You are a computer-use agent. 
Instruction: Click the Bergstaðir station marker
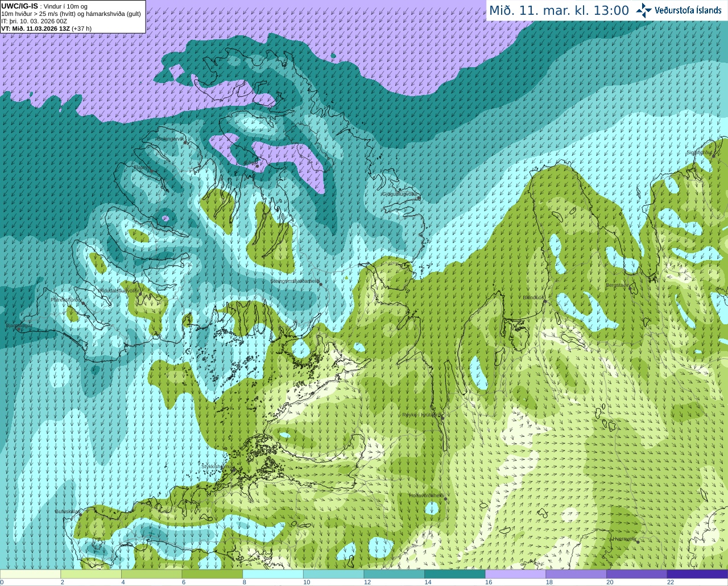pyautogui.click(x=631, y=288)
